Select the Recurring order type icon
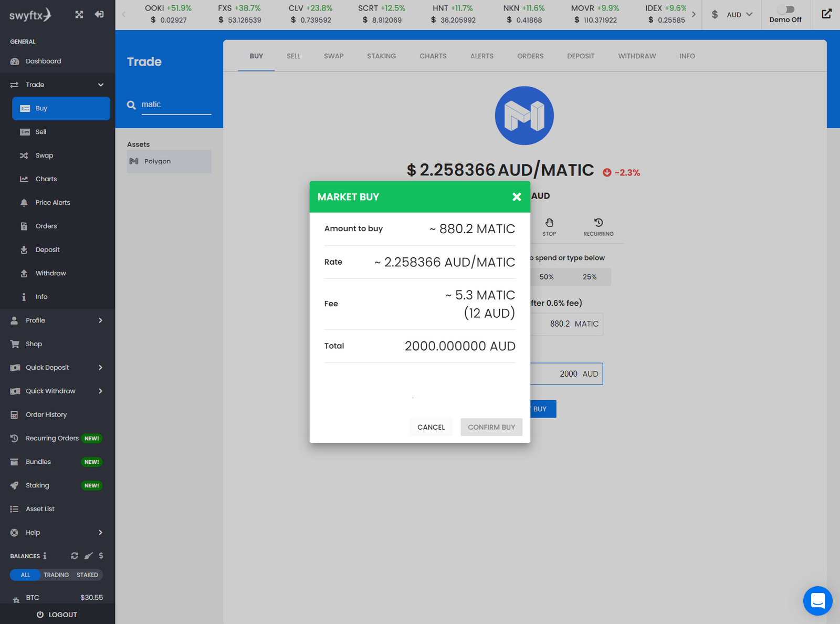 click(598, 227)
